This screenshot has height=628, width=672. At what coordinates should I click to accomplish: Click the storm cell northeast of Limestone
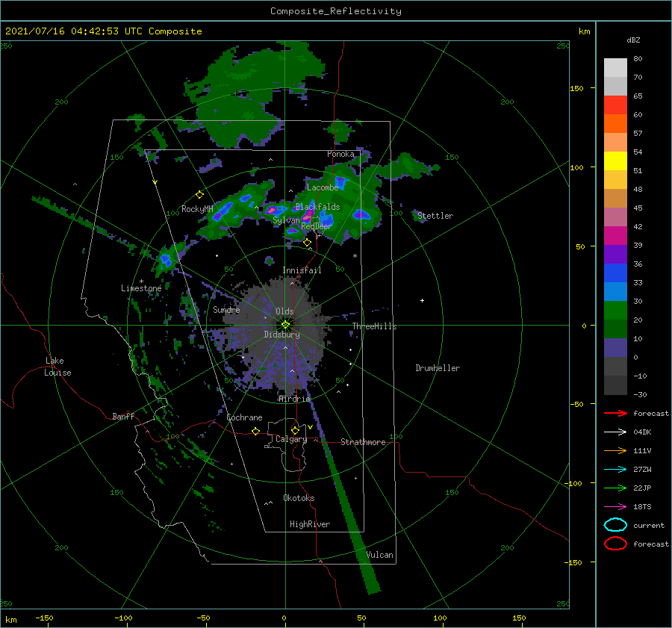pyautogui.click(x=166, y=260)
